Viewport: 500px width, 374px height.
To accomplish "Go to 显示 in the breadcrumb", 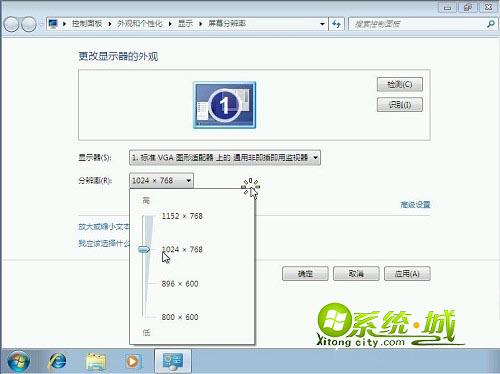I will 185,24.
